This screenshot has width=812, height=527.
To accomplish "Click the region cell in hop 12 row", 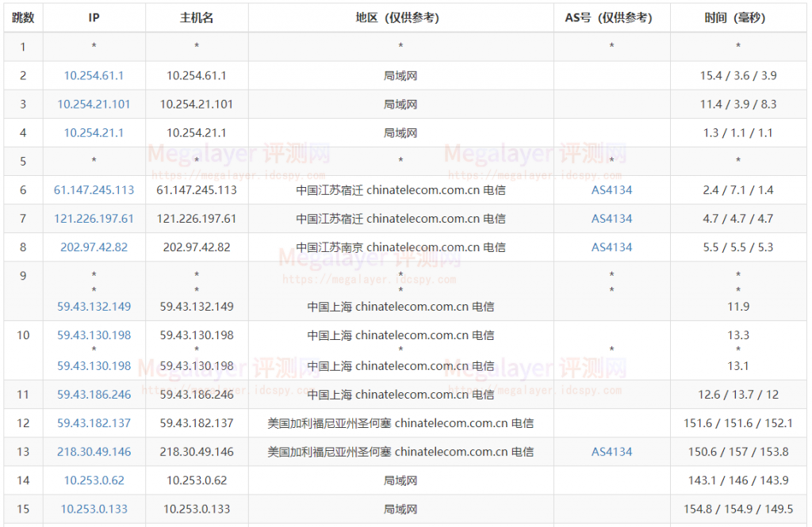I will click(400, 423).
